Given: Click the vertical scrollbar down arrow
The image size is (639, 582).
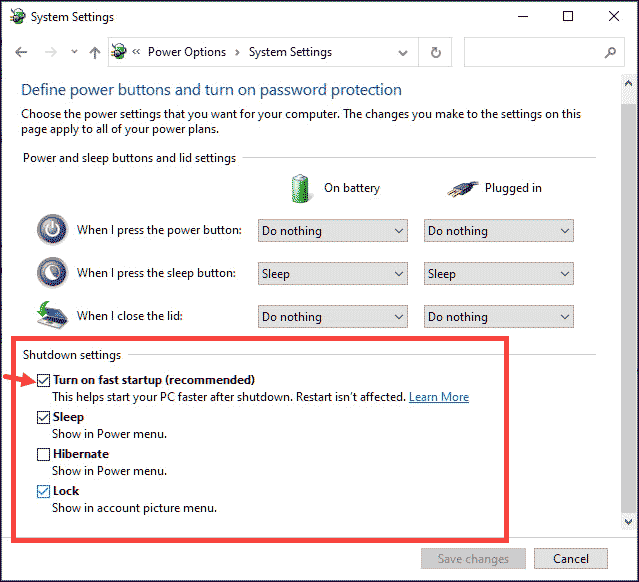Looking at the screenshot, I should (x=628, y=522).
